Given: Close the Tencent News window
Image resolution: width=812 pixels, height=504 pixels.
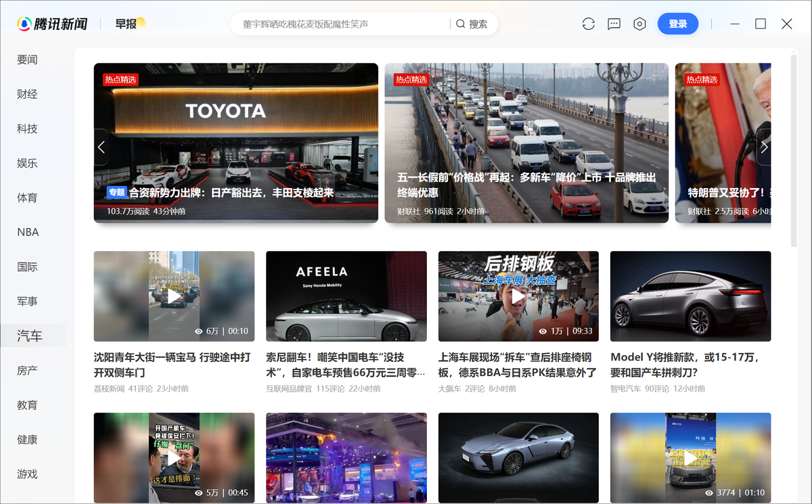Looking at the screenshot, I should 786,24.
